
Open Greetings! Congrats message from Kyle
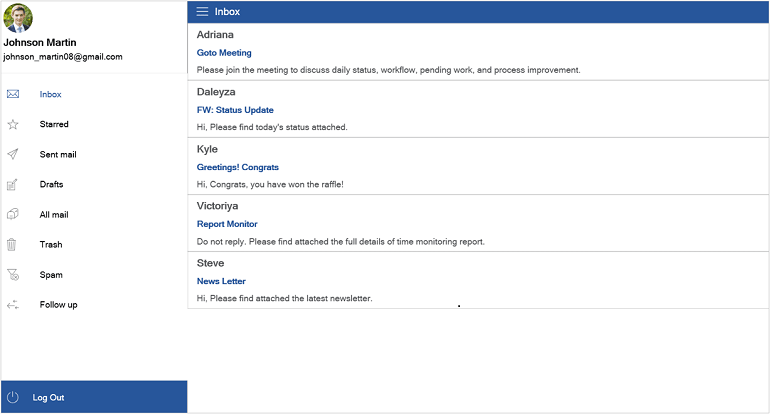point(238,167)
